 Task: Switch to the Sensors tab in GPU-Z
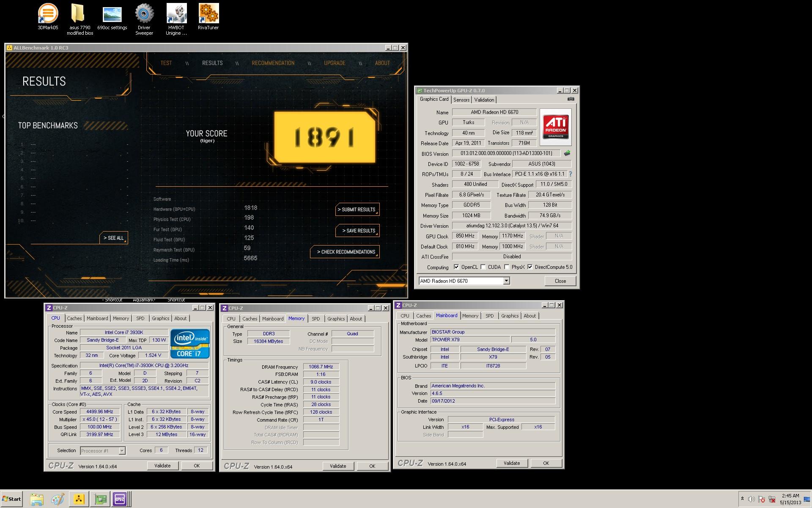(461, 100)
